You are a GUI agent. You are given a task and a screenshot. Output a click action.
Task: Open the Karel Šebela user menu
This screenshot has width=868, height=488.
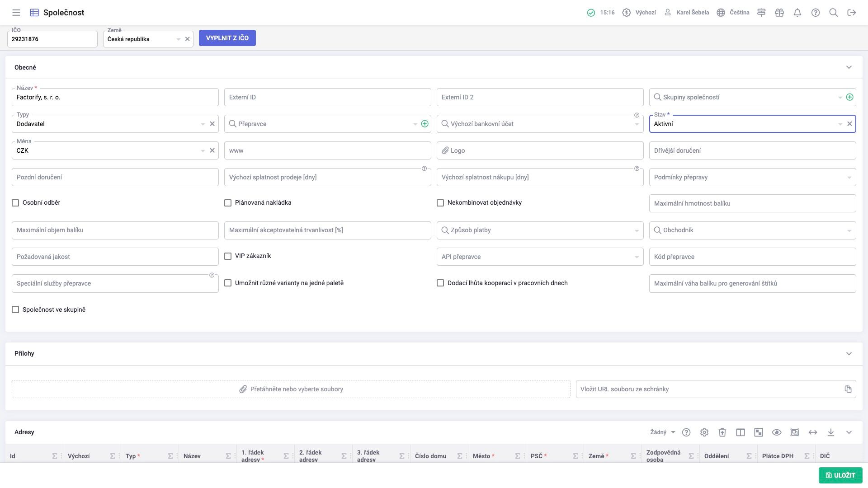click(x=686, y=13)
